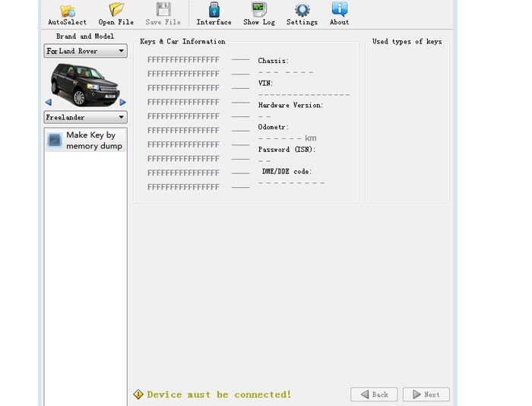Click the AutoSelect toolbar icon

(x=68, y=10)
